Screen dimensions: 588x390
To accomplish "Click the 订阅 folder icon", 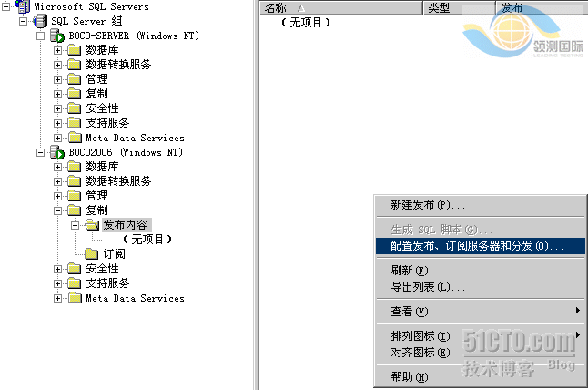I will pyautogui.click(x=91, y=254).
